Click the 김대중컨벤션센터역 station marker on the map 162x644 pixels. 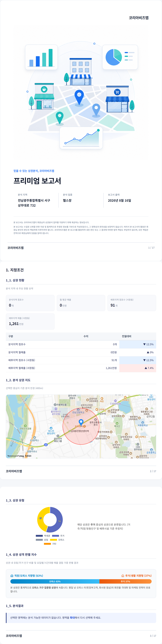[x=70, y=431]
